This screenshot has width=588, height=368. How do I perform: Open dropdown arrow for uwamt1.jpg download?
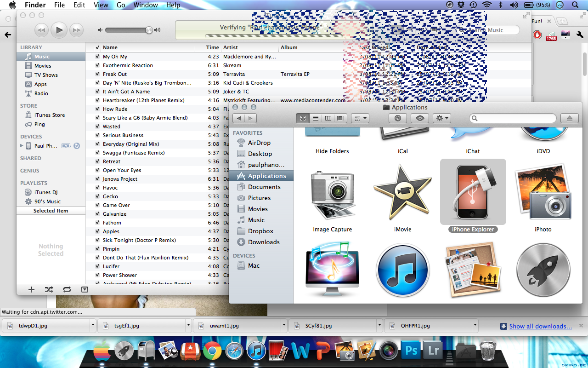pos(284,325)
